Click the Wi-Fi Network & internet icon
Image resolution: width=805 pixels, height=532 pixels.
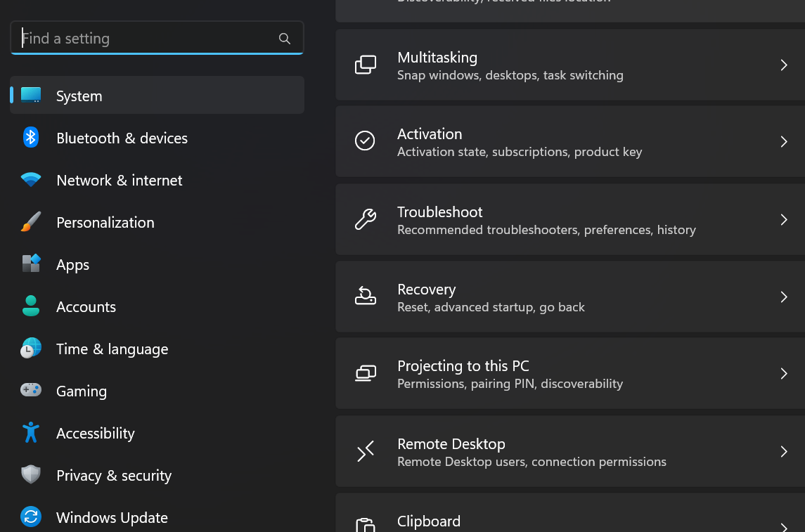[31, 180]
